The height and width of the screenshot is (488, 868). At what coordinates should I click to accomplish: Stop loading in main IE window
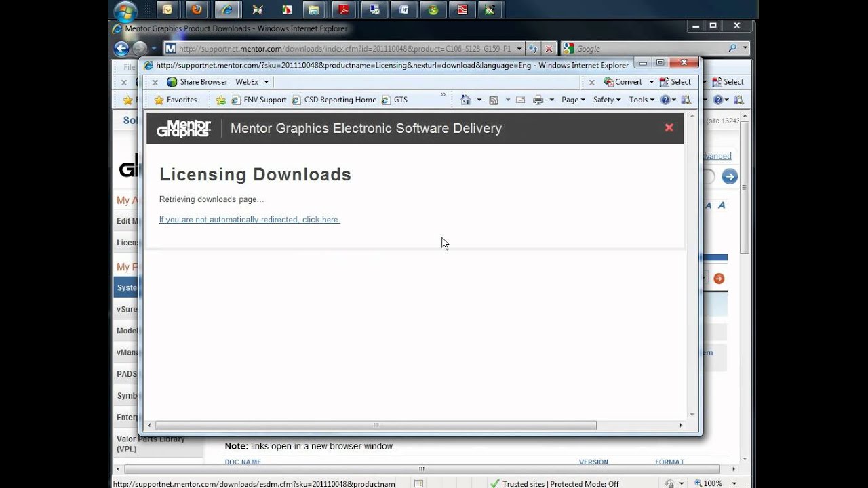click(x=549, y=49)
